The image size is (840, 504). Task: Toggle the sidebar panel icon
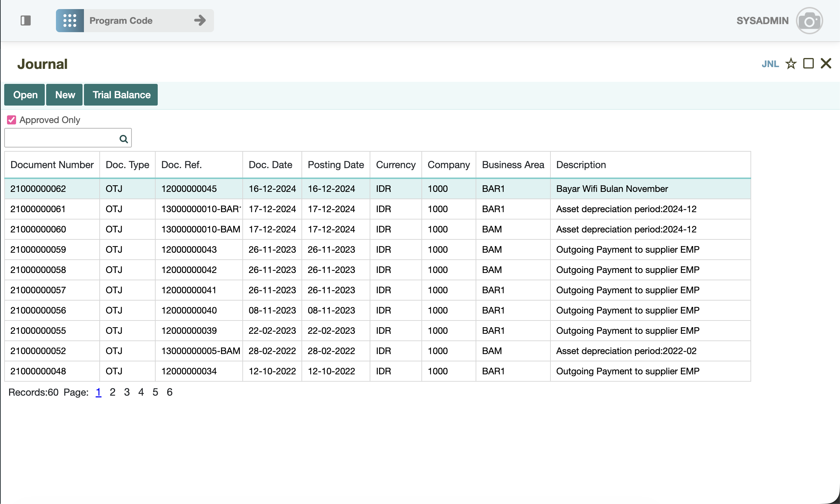click(26, 21)
